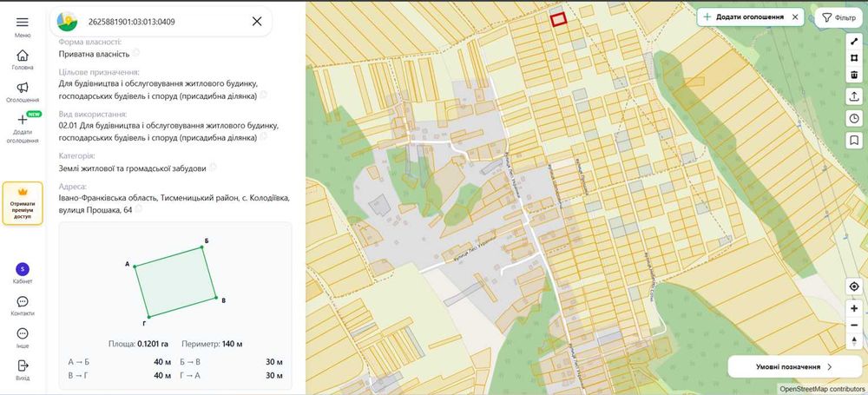Image resolution: width=868 pixels, height=395 pixels.
Task: Click the Форма власності label
Action: (x=90, y=42)
